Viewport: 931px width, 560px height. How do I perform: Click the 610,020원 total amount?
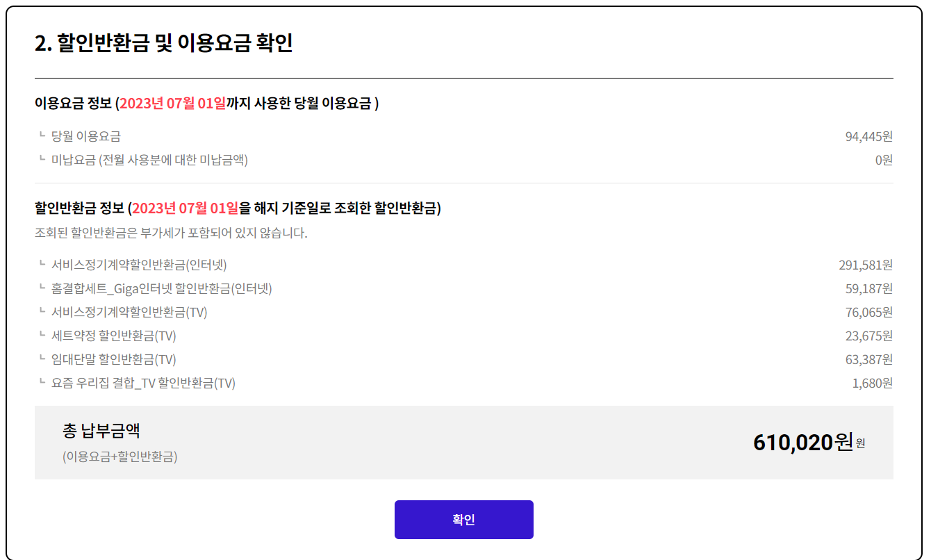(802, 442)
